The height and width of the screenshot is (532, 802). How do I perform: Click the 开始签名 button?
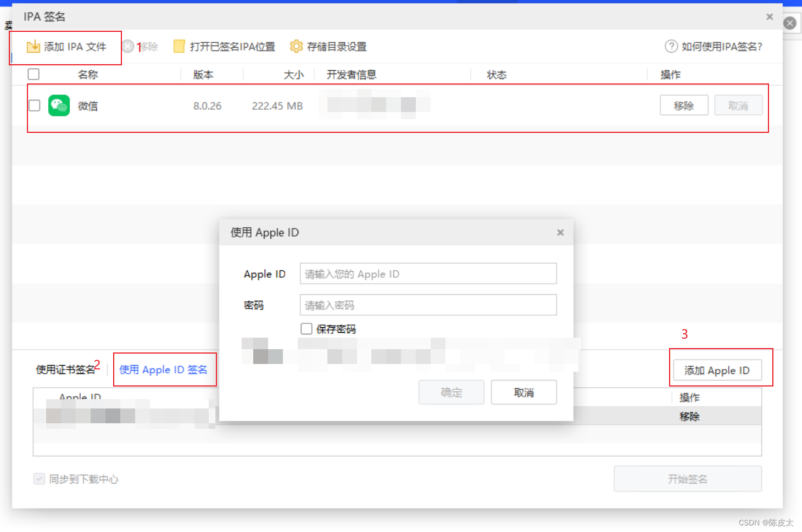click(688, 479)
